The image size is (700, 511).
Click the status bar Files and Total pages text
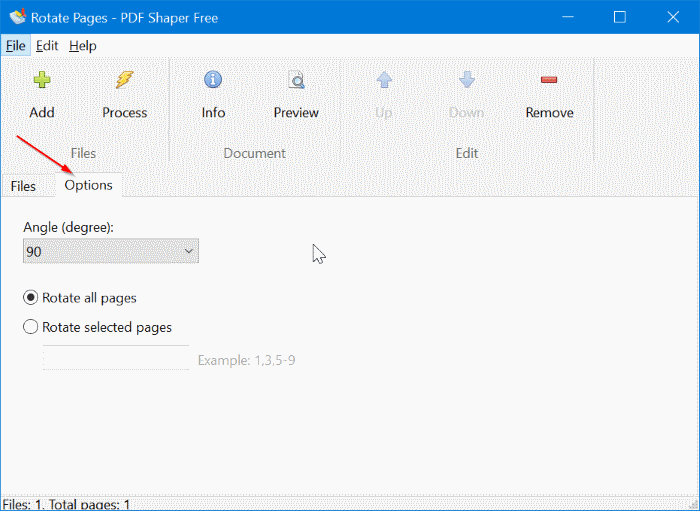pos(66,505)
